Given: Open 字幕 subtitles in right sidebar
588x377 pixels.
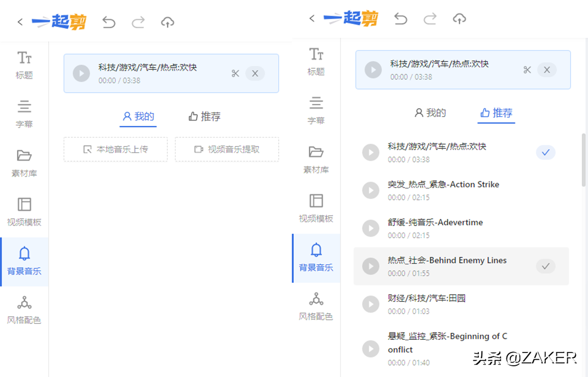Looking at the screenshot, I should tap(316, 111).
